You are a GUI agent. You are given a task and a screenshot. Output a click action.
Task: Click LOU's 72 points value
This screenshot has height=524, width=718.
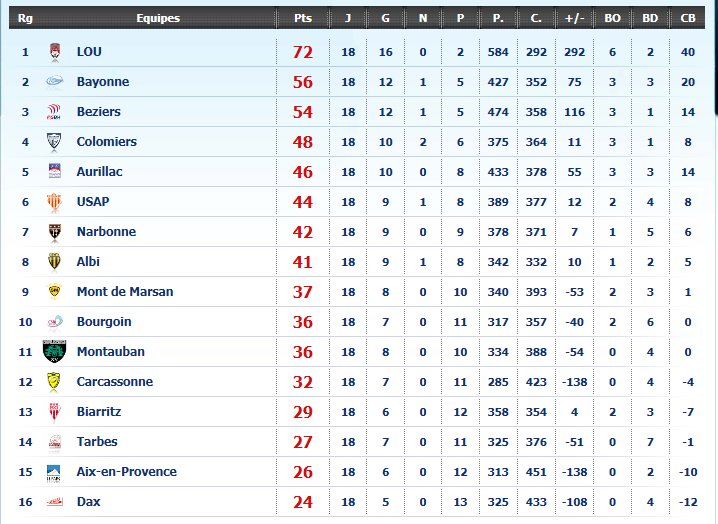pyautogui.click(x=303, y=52)
